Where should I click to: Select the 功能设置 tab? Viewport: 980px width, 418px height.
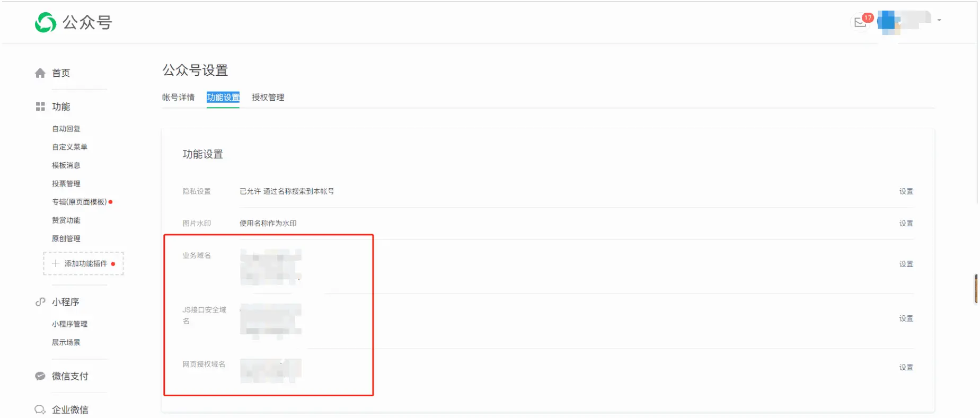[223, 97]
